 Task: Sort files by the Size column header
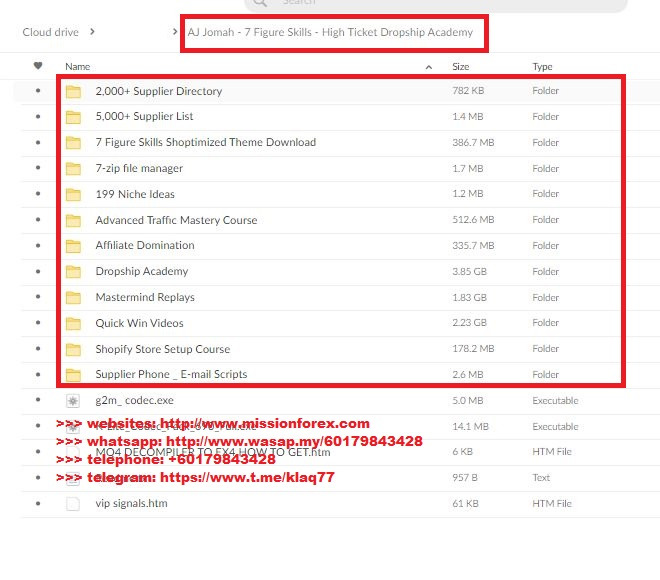coord(461,67)
